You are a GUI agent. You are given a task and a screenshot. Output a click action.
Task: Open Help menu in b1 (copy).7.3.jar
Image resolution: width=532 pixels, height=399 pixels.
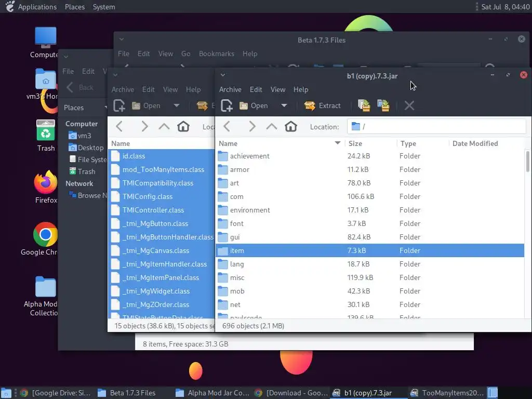coord(301,89)
